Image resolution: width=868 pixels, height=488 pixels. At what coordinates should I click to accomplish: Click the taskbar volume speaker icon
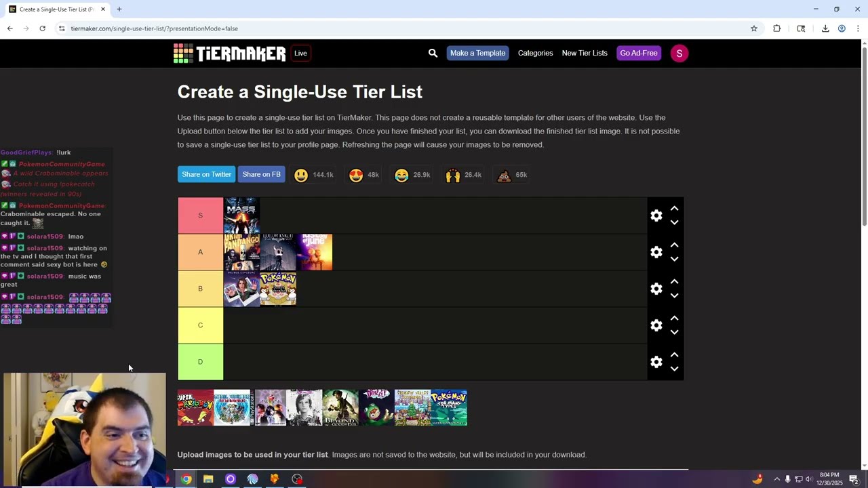pyautogui.click(x=808, y=479)
